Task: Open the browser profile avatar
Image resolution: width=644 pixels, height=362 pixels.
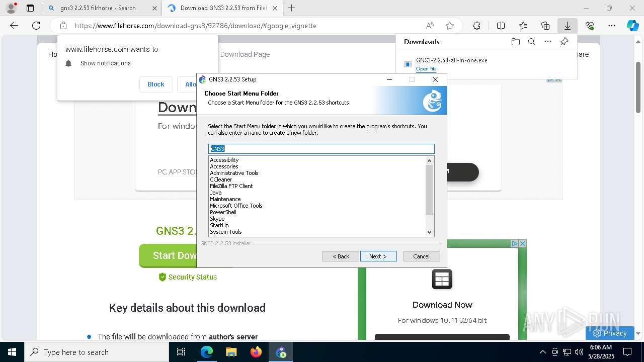Action: (x=11, y=8)
